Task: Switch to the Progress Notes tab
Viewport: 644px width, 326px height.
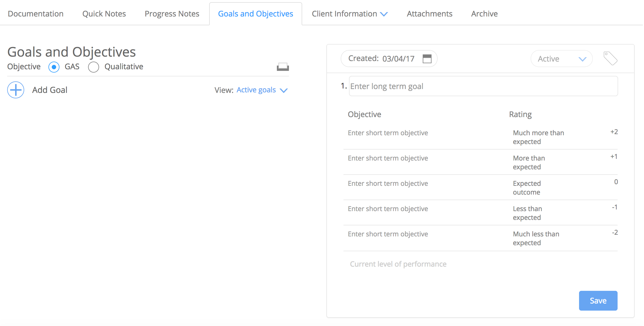Action: [172, 14]
